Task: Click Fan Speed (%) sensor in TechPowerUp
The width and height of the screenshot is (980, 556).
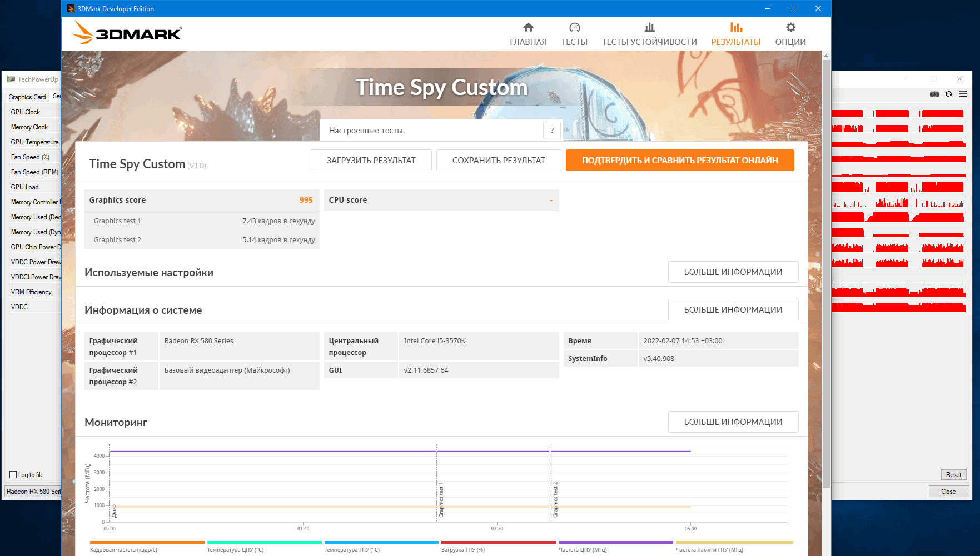Action: click(x=35, y=157)
